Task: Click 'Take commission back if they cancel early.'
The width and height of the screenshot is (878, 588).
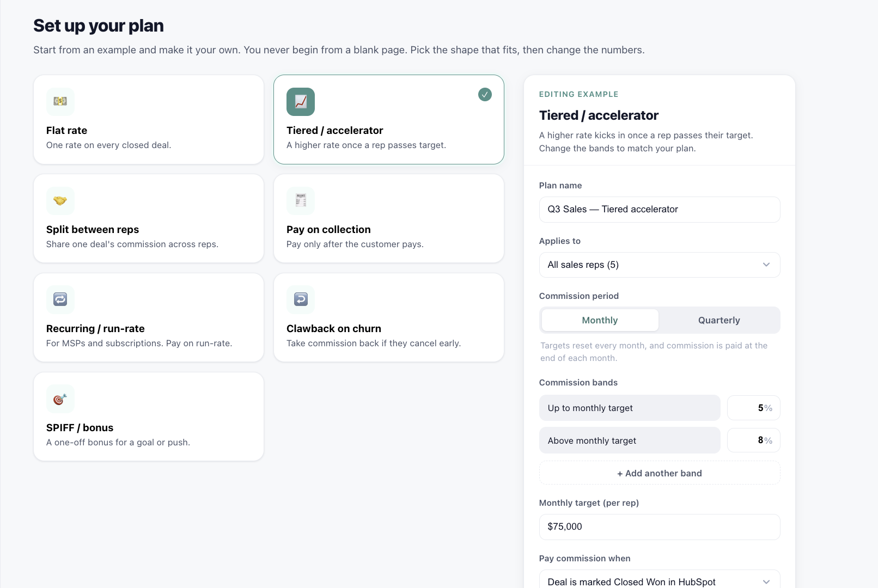Action: click(374, 343)
